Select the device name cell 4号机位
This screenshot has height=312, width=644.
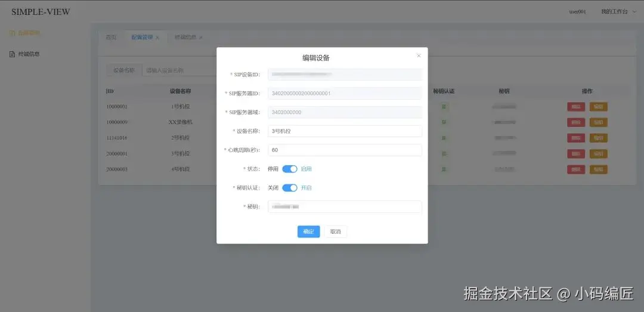180,169
